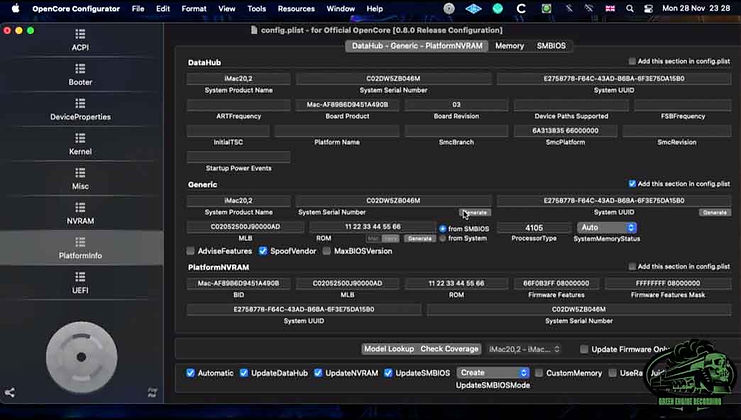The width and height of the screenshot is (741, 420).
Task: Open the NVRAM section in sidebar
Action: 80,214
